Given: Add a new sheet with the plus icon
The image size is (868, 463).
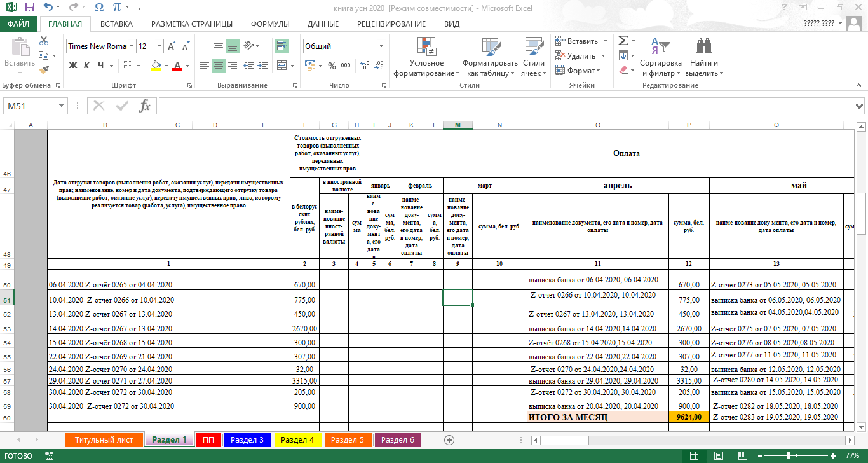Looking at the screenshot, I should (449, 440).
